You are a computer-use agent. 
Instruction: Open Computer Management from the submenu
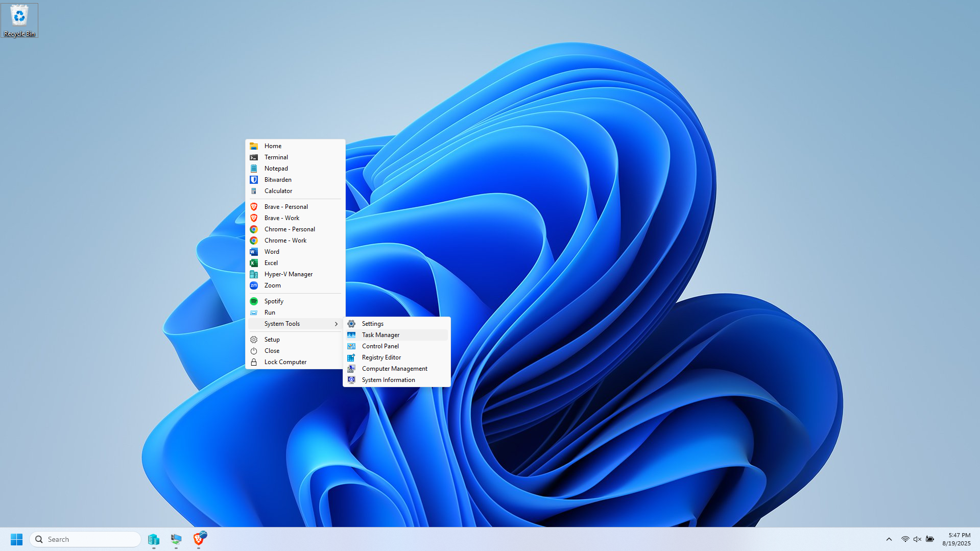394,369
